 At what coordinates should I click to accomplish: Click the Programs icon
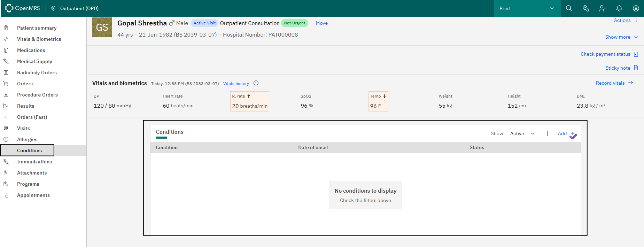click(x=6, y=184)
